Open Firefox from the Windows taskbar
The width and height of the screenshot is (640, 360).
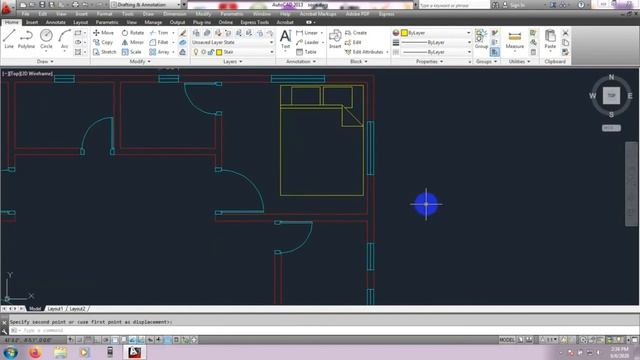(35, 352)
